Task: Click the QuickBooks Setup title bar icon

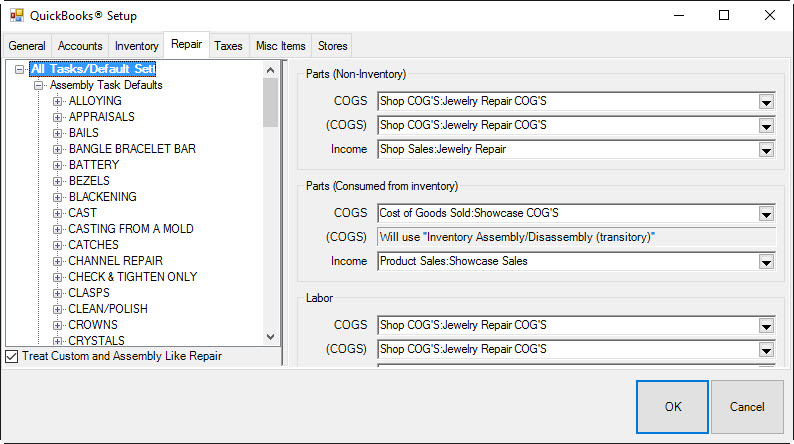Action: [x=16, y=15]
